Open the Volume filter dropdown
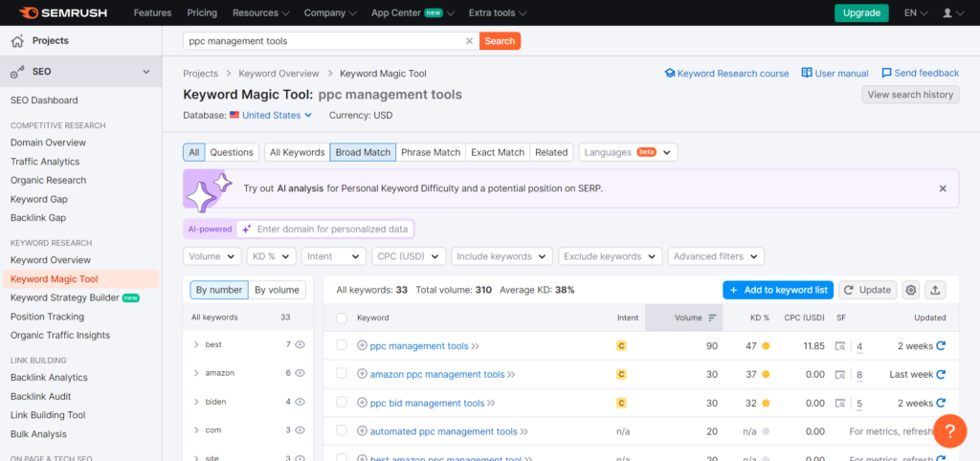 212,256
